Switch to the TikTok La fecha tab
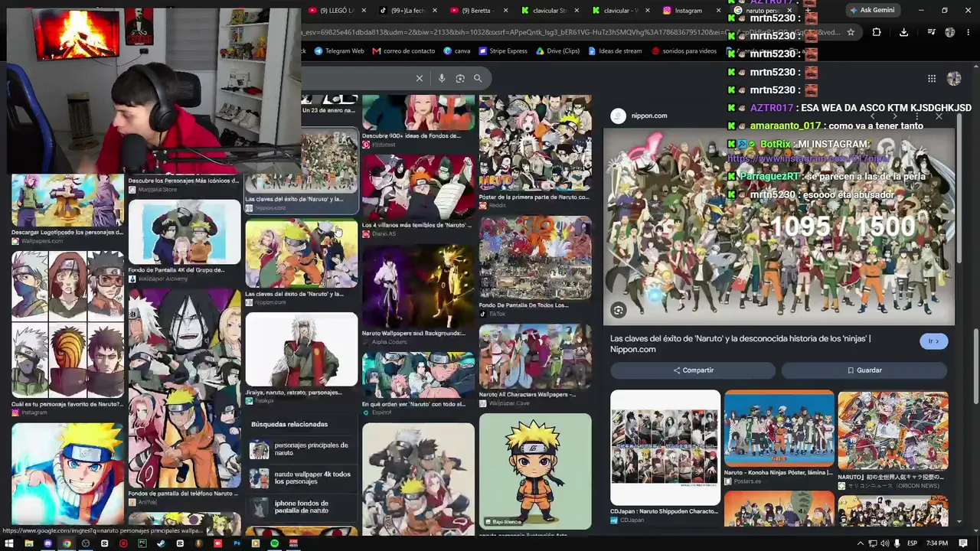The image size is (980, 551). [407, 11]
